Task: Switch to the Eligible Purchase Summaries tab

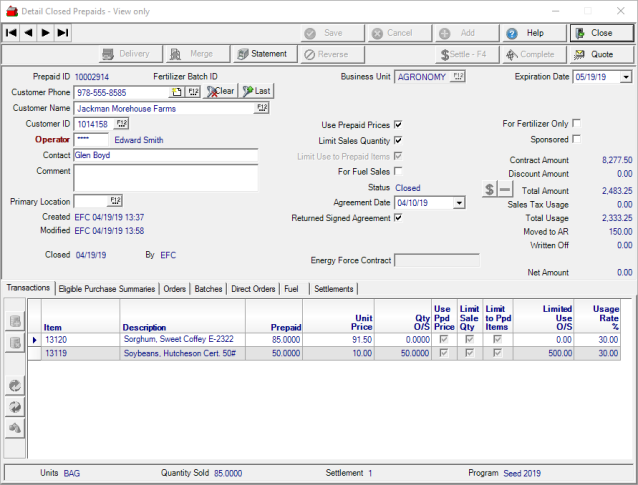Action: [x=107, y=289]
